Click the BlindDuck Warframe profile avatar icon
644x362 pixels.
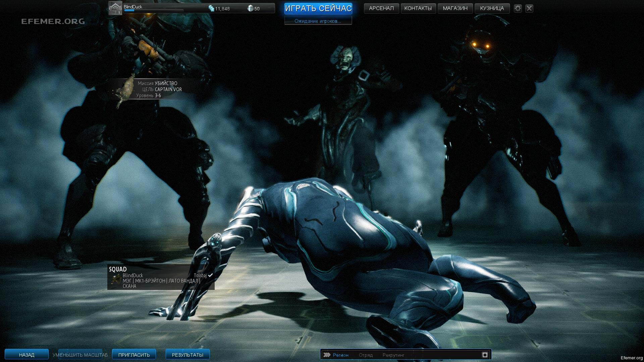tap(115, 8)
